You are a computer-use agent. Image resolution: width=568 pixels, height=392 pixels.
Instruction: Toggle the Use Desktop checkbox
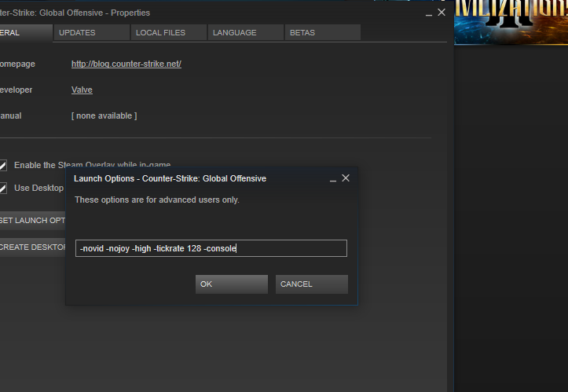pyautogui.click(x=3, y=188)
